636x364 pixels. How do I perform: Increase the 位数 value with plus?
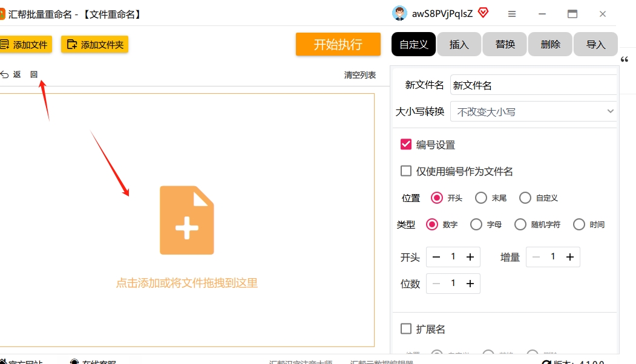[470, 284]
